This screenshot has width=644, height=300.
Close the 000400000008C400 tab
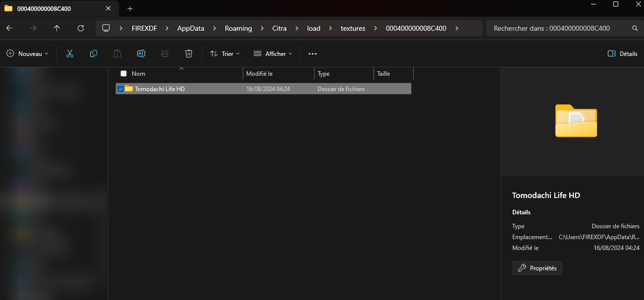coord(108,8)
